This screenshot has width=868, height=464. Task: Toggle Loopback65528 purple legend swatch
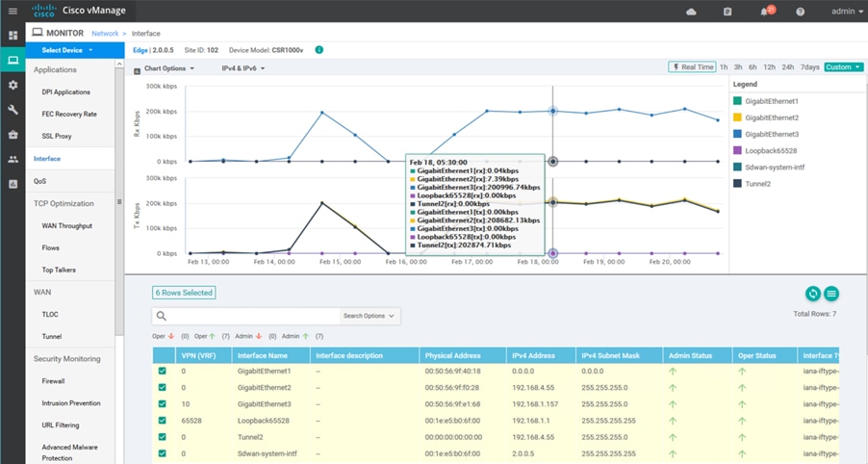(x=737, y=150)
